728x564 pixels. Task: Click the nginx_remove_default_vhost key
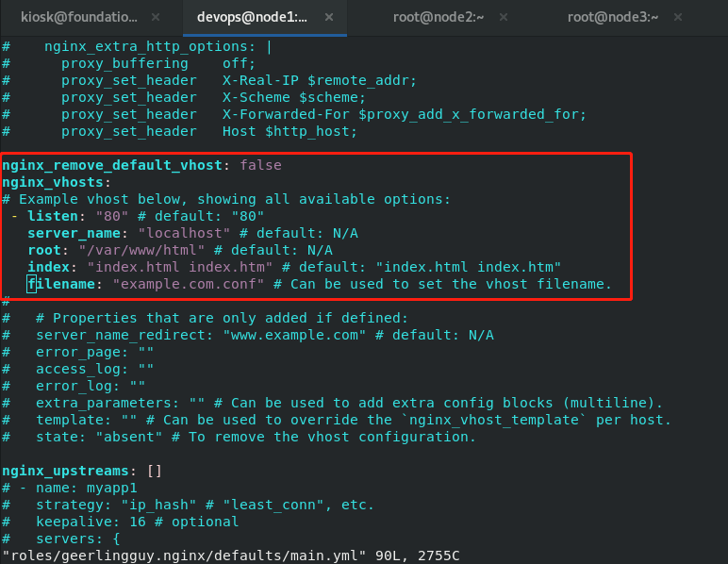(x=112, y=165)
